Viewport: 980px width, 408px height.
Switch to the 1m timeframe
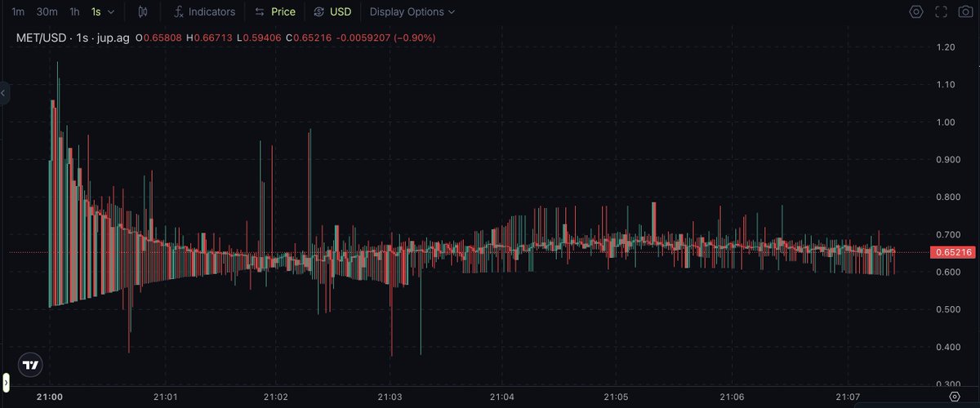click(x=18, y=12)
